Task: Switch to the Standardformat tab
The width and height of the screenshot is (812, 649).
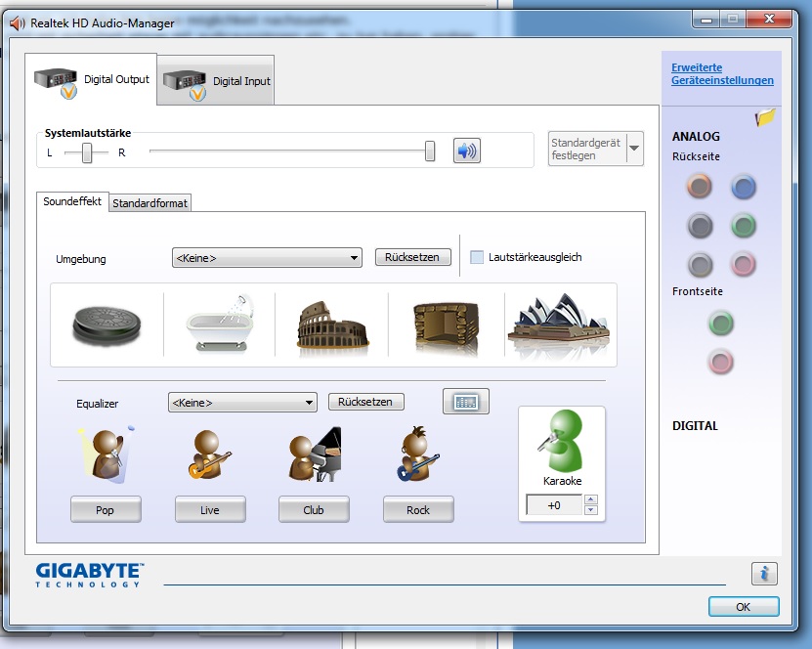Action: tap(150, 203)
